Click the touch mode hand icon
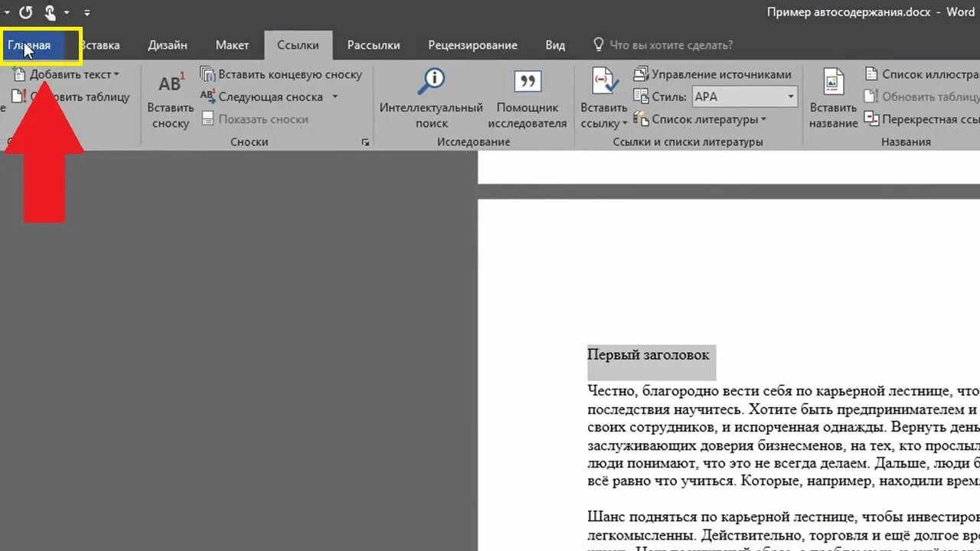This screenshot has height=551, width=980. tap(51, 12)
